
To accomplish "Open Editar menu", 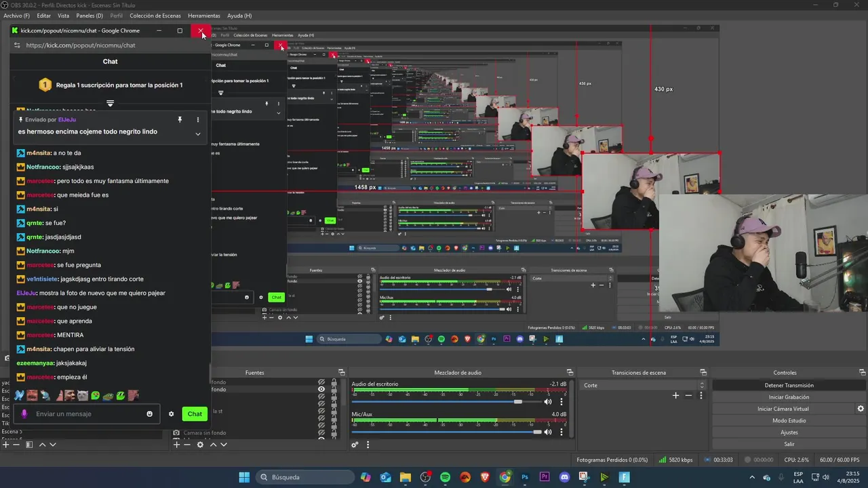I will coord(43,16).
